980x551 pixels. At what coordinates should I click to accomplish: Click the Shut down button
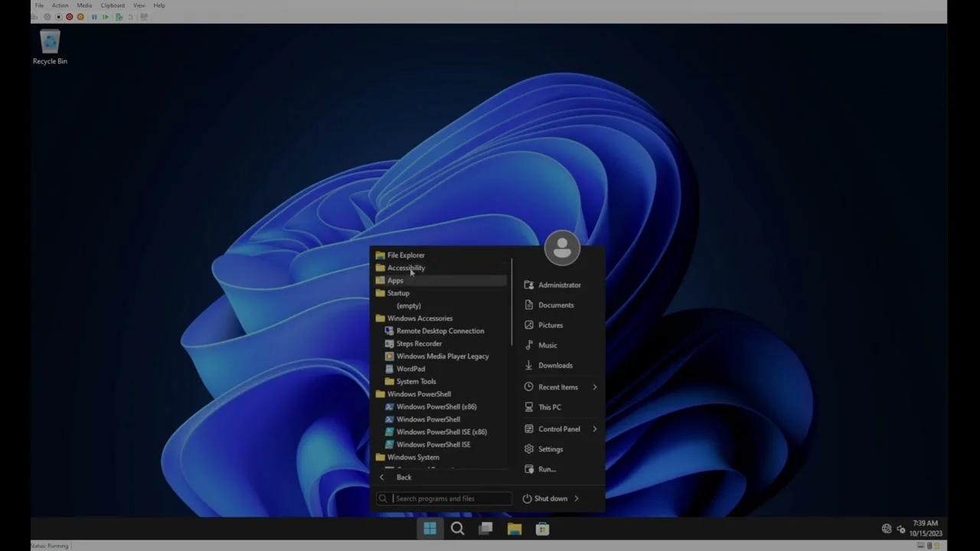545,498
